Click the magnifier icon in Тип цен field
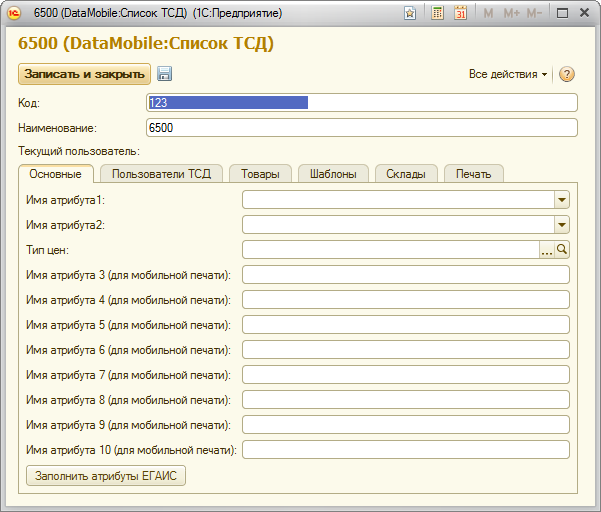Image resolution: width=601 pixels, height=512 pixels. (x=562, y=250)
